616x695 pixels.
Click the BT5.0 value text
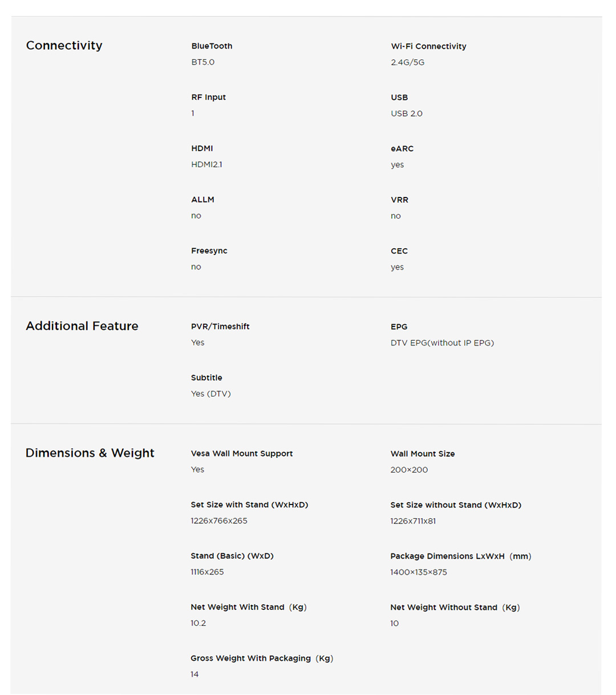coord(202,62)
